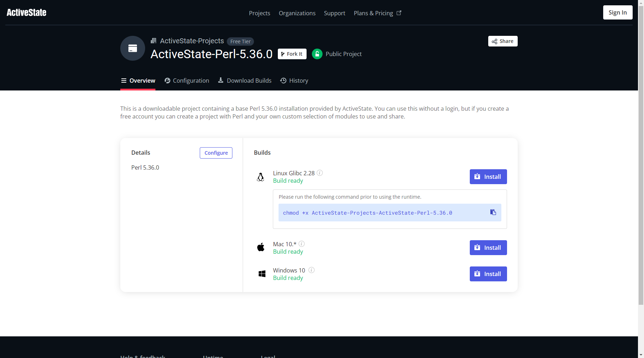Install the Linux Glibc 2.28 build
Image resolution: width=644 pixels, height=358 pixels.
click(488, 177)
